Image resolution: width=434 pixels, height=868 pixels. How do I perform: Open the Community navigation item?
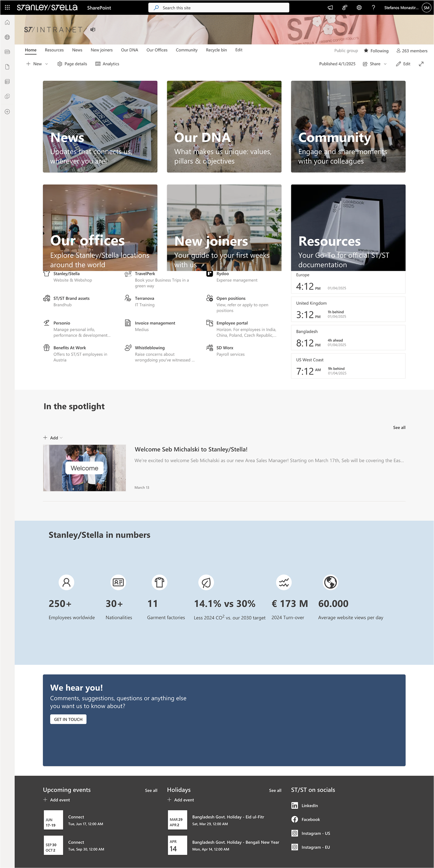[186, 50]
